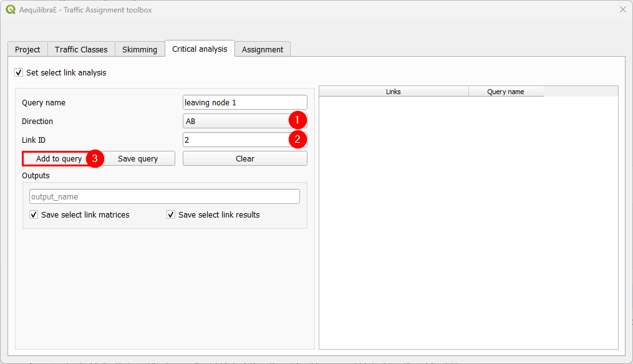Disable Save select link matrices
Viewport: 633px width, 364px height.
[x=34, y=215]
